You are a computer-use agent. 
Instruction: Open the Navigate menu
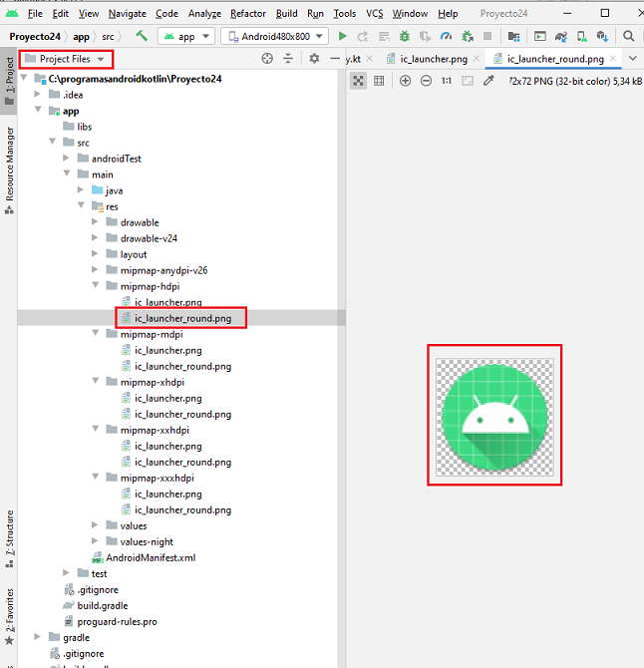128,14
